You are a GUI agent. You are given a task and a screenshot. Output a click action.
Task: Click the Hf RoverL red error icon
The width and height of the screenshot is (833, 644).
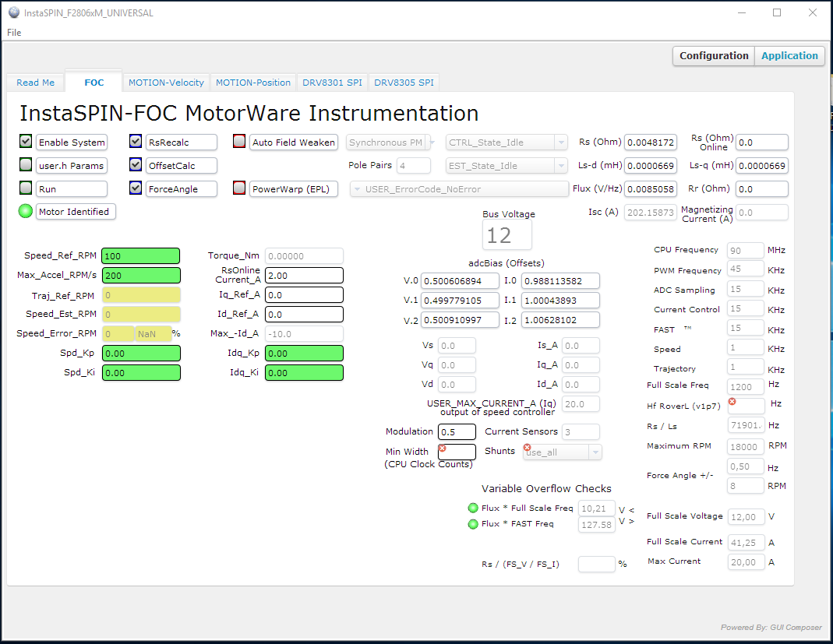(732, 401)
